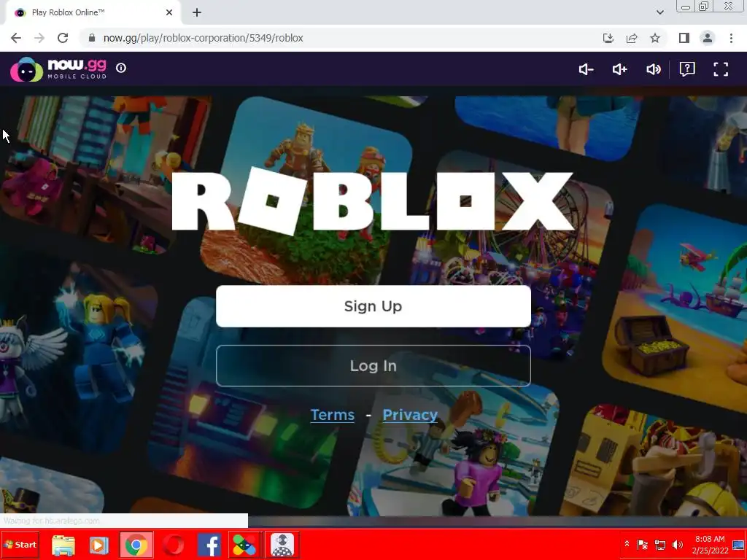Enter fullscreen mode in now.gg

721,69
